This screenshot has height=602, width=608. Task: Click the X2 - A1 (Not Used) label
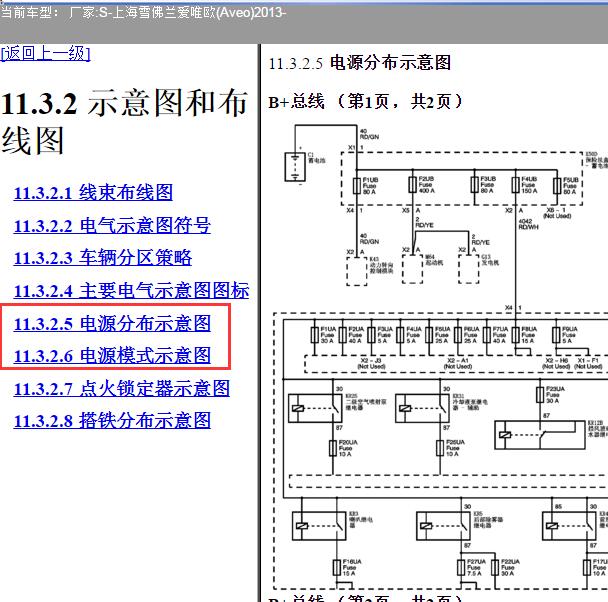pyautogui.click(x=458, y=364)
